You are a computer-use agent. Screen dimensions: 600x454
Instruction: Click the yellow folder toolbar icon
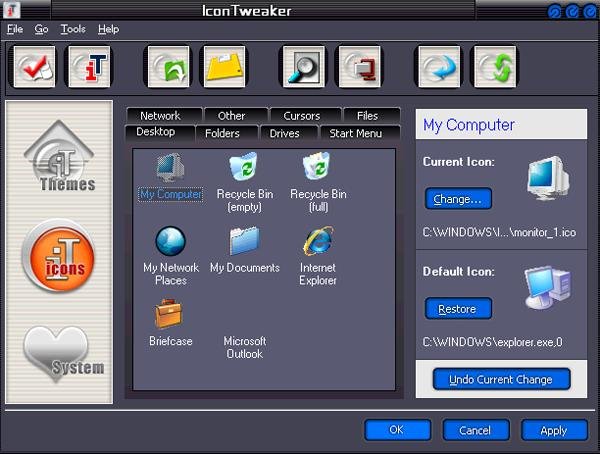[x=224, y=67]
